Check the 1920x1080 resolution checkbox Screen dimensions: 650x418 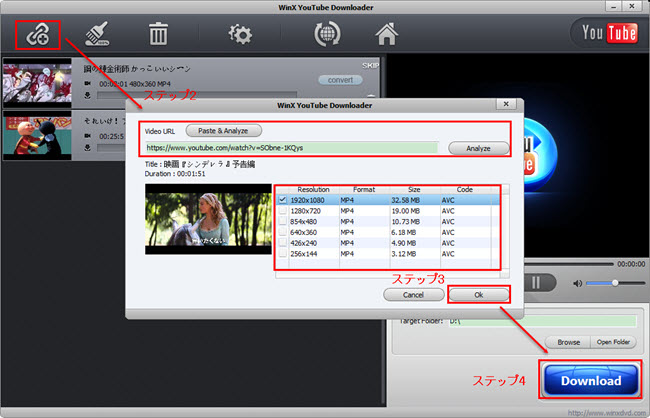[x=283, y=200]
